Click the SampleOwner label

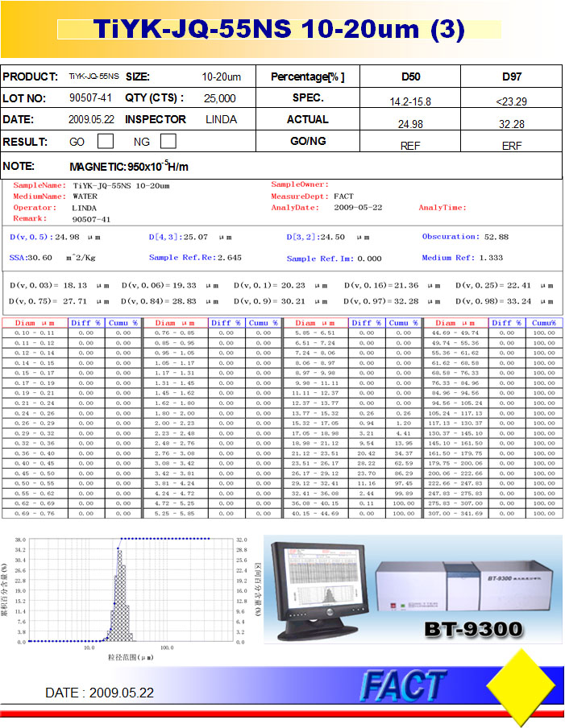click(300, 184)
